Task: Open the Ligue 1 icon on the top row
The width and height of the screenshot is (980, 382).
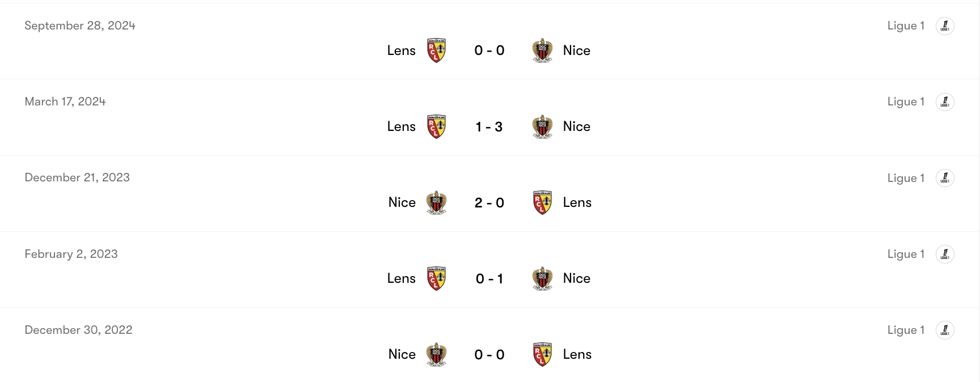Action: tap(945, 26)
